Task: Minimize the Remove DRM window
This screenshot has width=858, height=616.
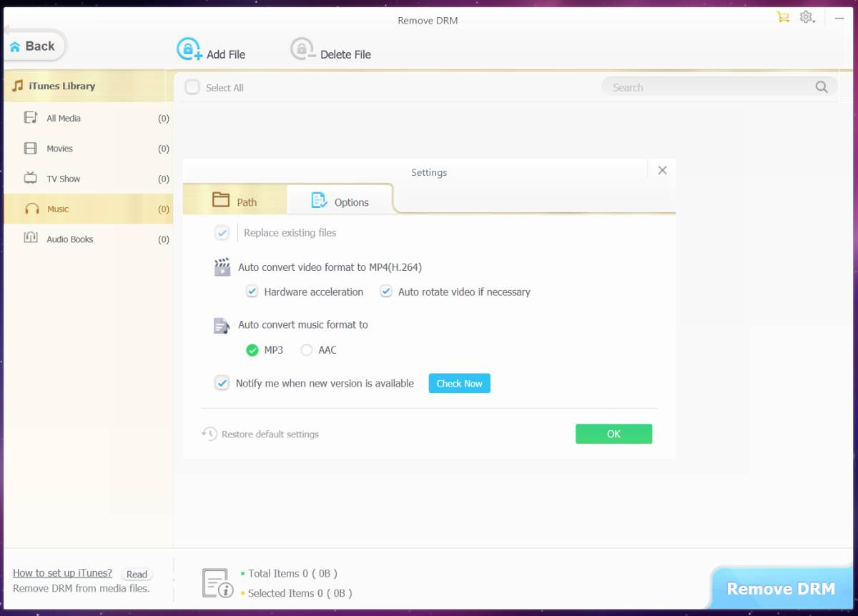Action: (x=839, y=17)
